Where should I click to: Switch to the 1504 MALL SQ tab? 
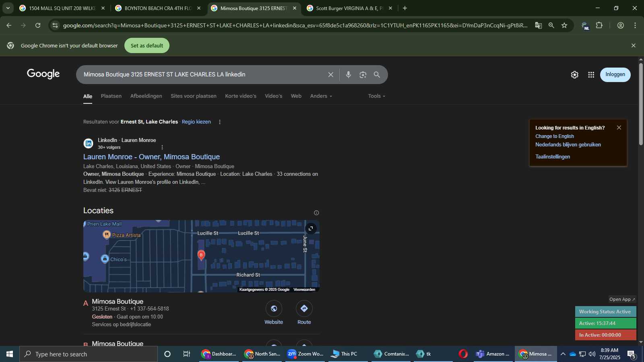coord(62,8)
